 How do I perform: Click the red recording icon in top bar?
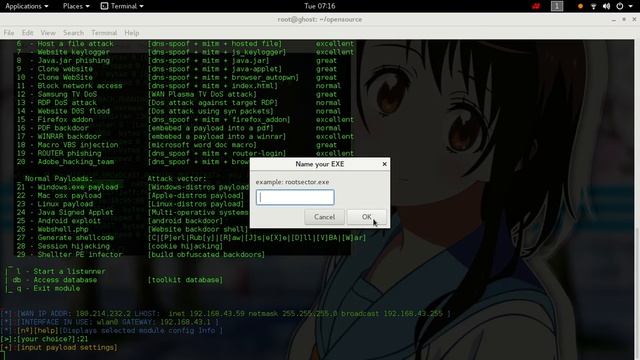pos(536,6)
